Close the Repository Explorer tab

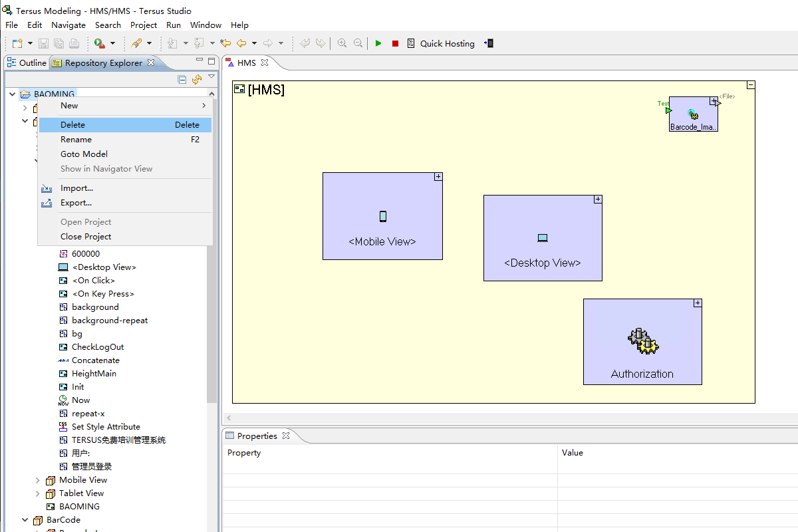tap(151, 63)
